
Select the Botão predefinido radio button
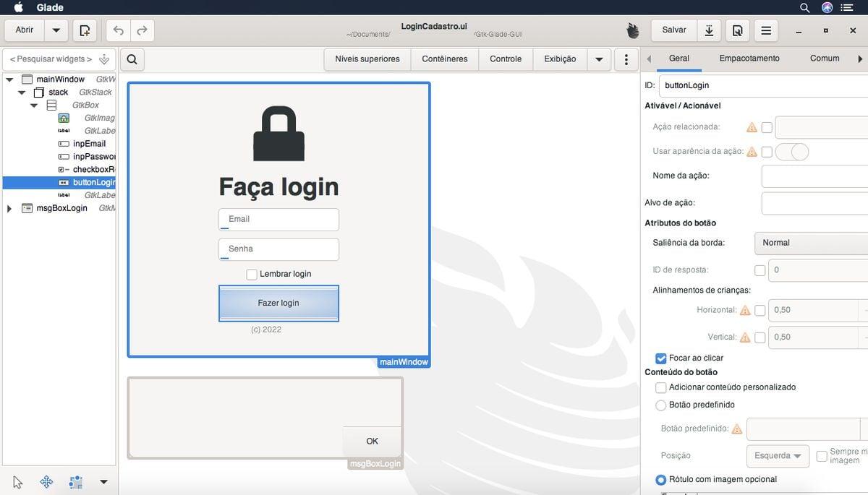(x=660, y=405)
